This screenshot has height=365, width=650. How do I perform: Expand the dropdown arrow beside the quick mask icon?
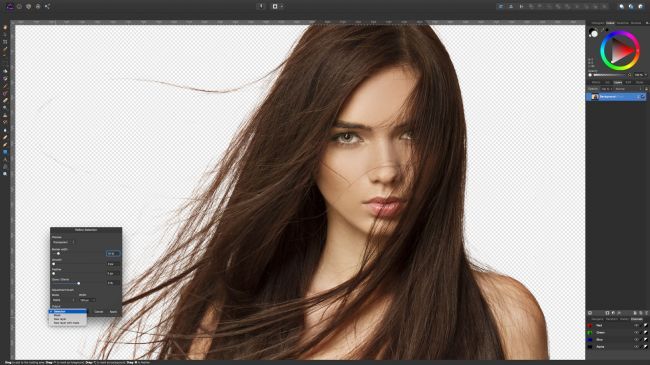click(x=282, y=7)
